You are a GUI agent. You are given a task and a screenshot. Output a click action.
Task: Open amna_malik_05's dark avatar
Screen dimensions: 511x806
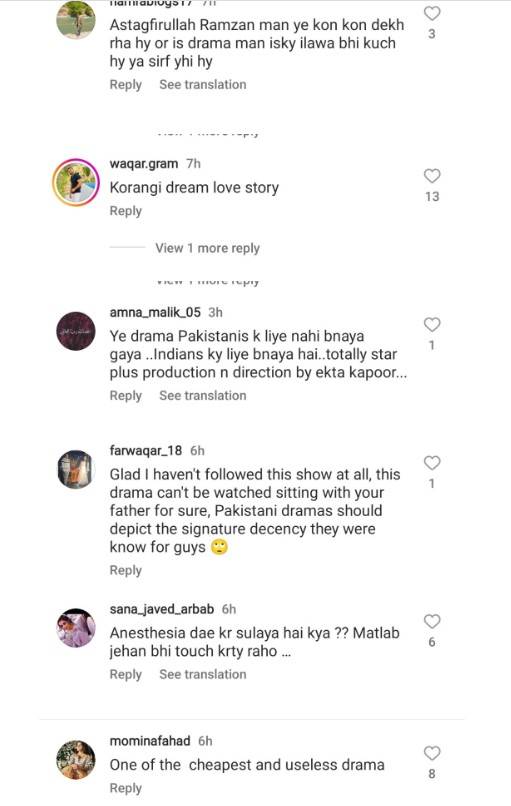[x=76, y=331]
